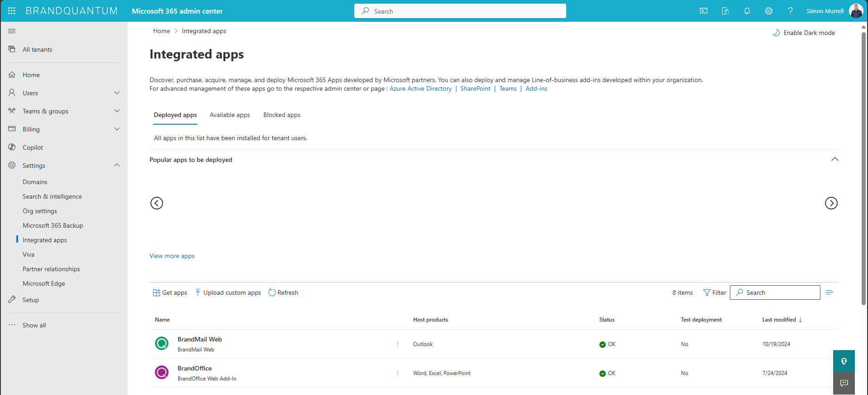The height and width of the screenshot is (395, 868).
Task: Open Simon Murrell's account avatar
Action: [856, 11]
